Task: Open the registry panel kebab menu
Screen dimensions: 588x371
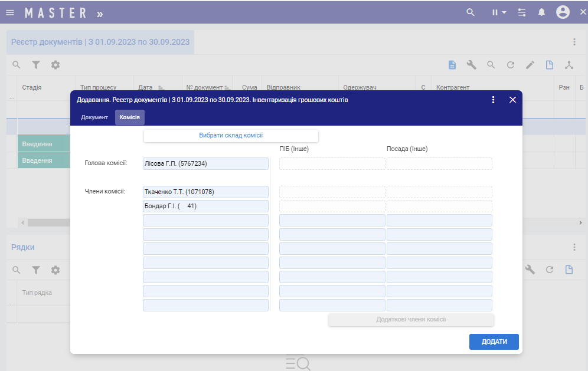Action: (574, 42)
